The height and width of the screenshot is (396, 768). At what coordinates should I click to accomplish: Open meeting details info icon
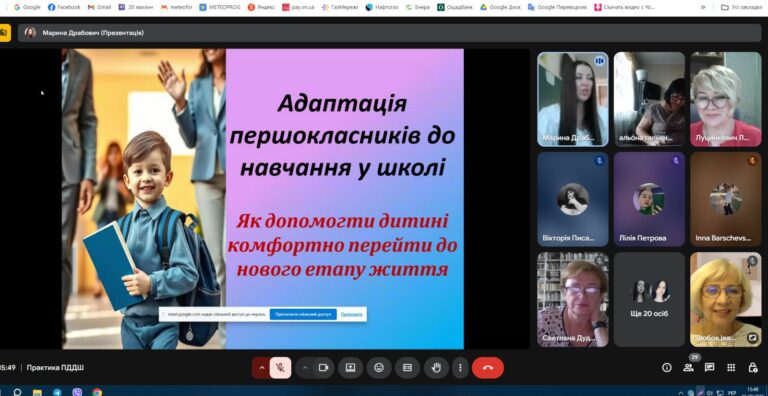coord(667,368)
